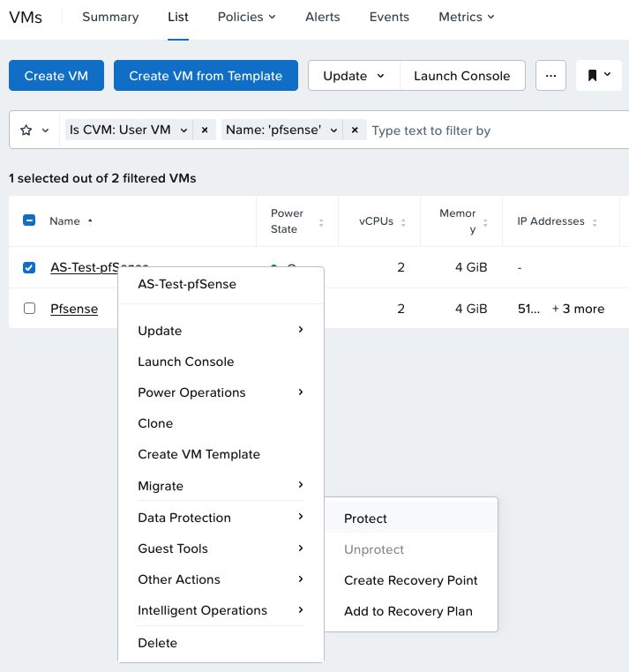Check the Pfsense row checkbox
The height and width of the screenshot is (672, 629).
(x=29, y=309)
